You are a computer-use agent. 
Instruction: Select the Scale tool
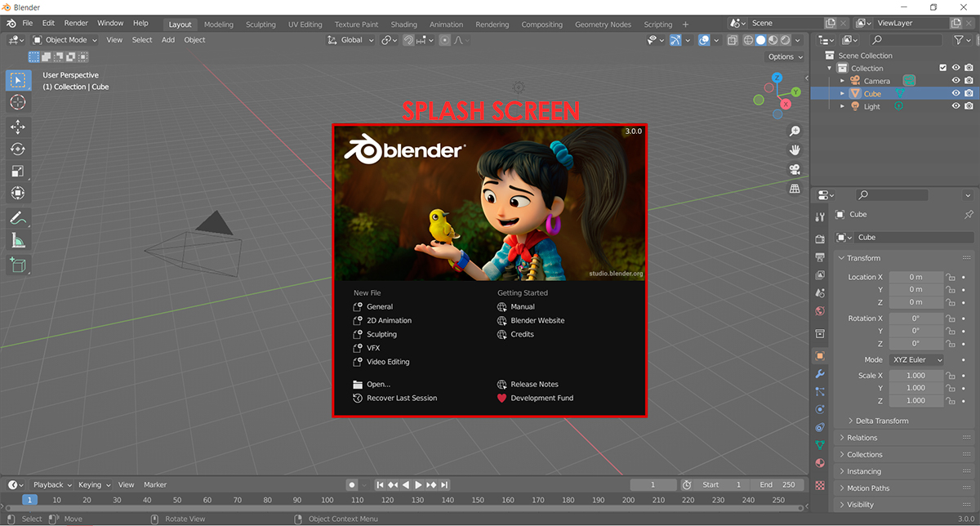18,171
